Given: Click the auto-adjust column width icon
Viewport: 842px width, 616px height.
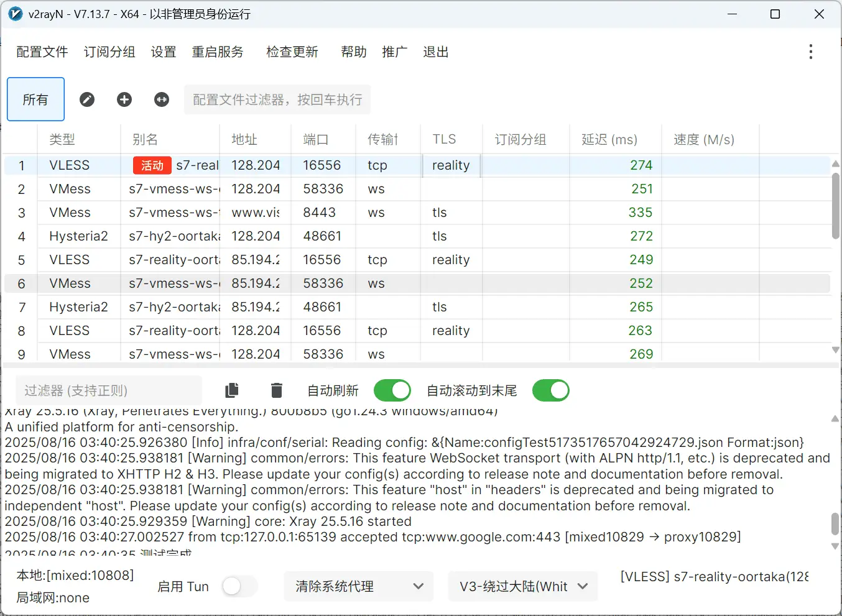Looking at the screenshot, I should [162, 99].
